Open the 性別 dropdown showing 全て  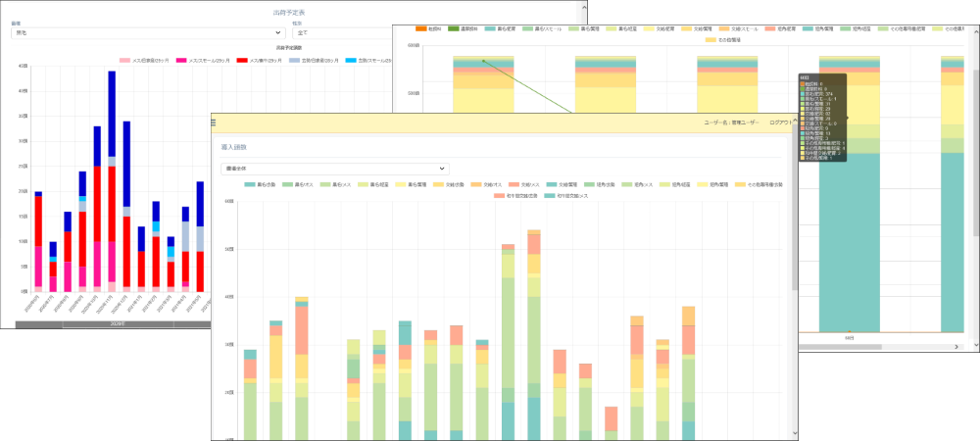[x=342, y=32]
